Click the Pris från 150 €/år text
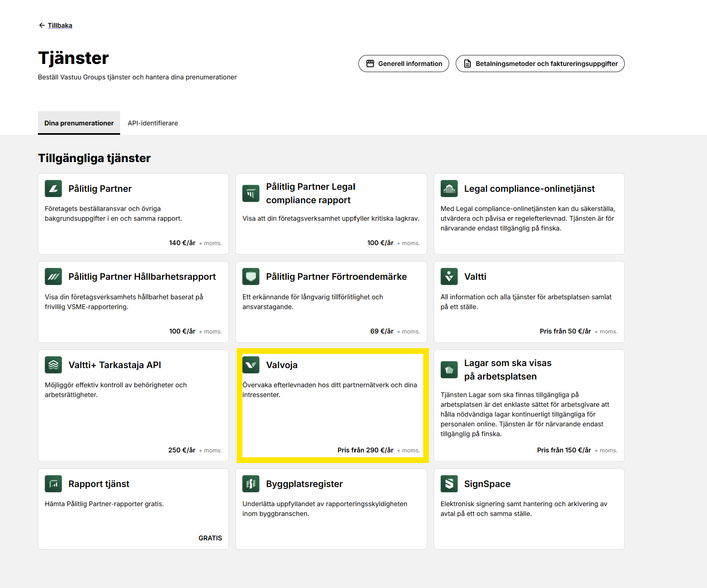The width and height of the screenshot is (707, 588). click(564, 450)
